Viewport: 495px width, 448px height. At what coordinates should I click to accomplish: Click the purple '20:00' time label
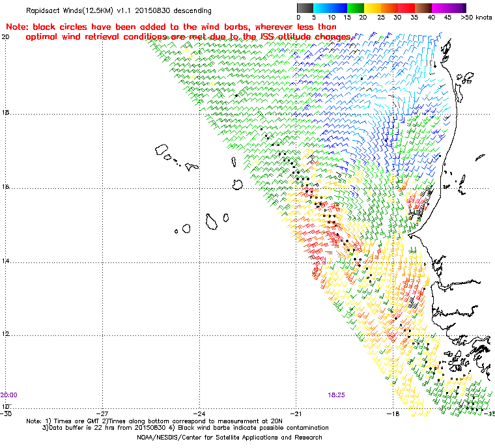(x=9, y=395)
